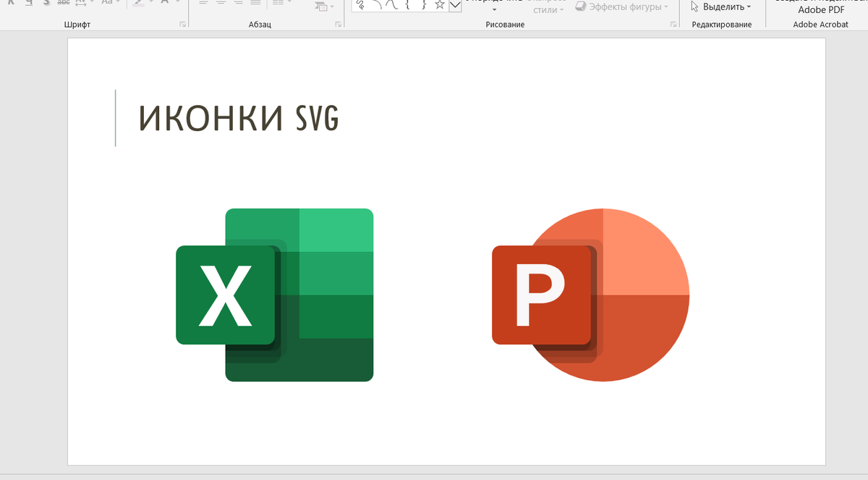Select the Excel icon on slide
The width and height of the screenshot is (868, 480).
pyautogui.click(x=275, y=295)
